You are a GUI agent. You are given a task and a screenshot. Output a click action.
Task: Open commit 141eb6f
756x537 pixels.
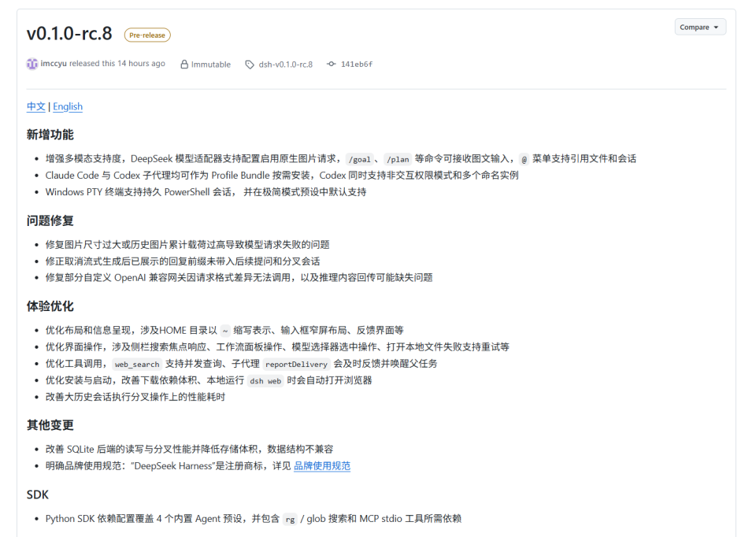coord(356,64)
